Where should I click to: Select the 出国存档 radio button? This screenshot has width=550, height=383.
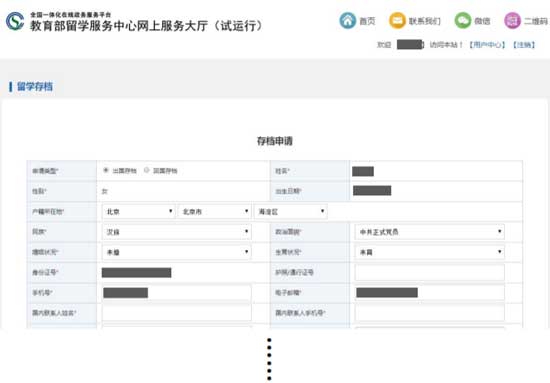coord(106,170)
